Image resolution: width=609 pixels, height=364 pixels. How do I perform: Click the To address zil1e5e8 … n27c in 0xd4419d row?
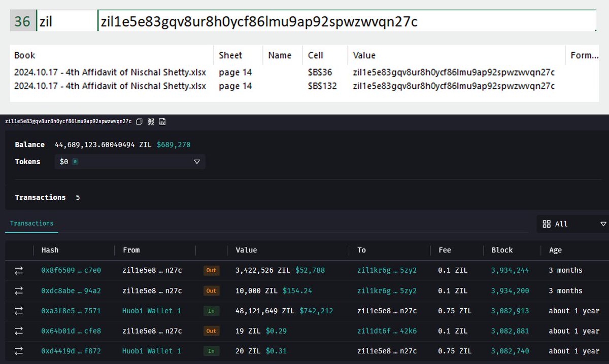387,351
